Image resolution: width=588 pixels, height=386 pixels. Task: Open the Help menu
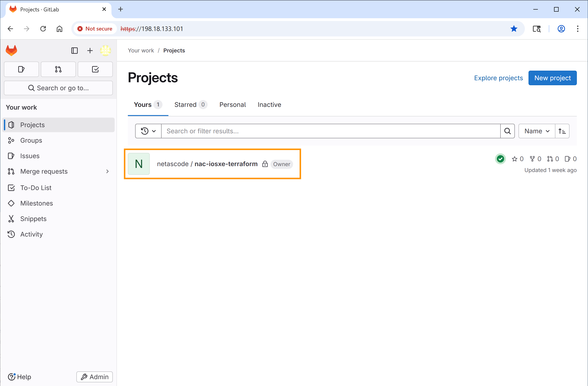20,377
